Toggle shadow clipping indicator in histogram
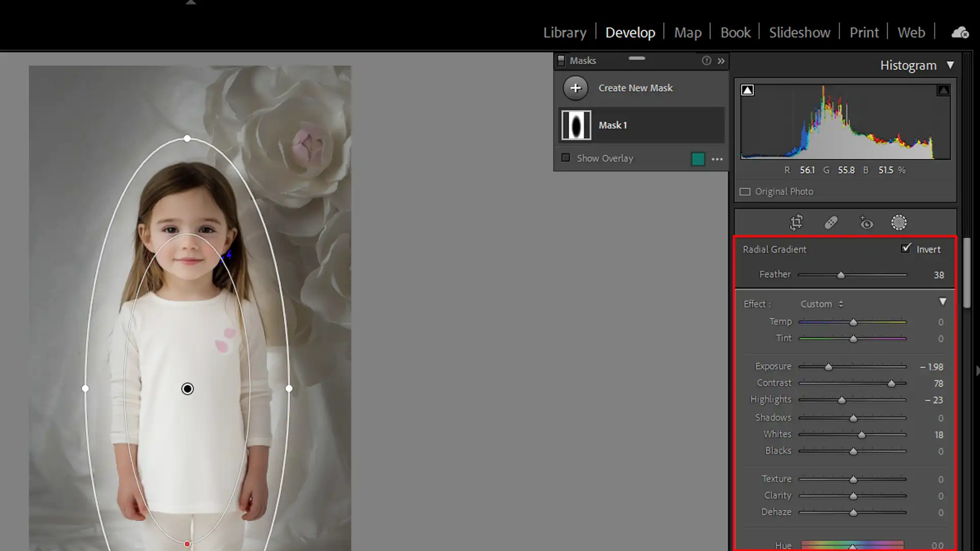Viewport: 980px width, 551px height. pyautogui.click(x=747, y=90)
